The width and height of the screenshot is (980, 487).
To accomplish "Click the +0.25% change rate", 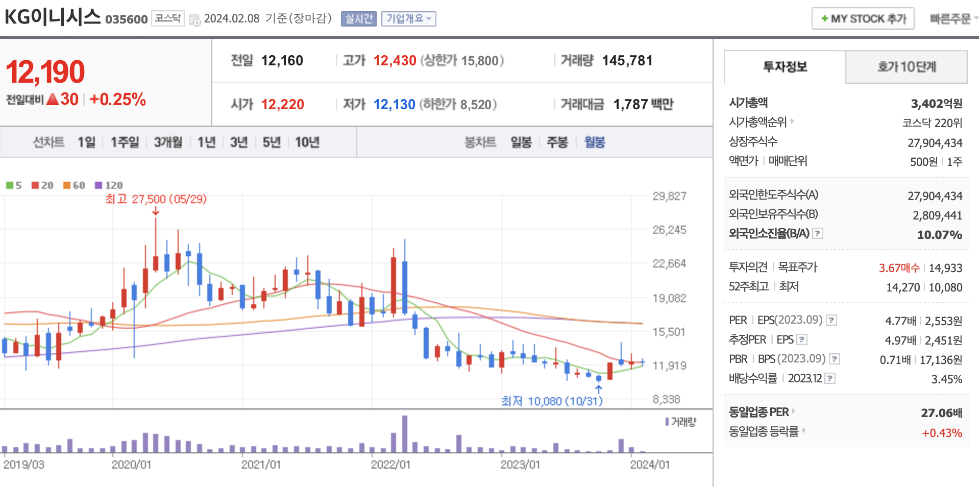I will [x=117, y=99].
